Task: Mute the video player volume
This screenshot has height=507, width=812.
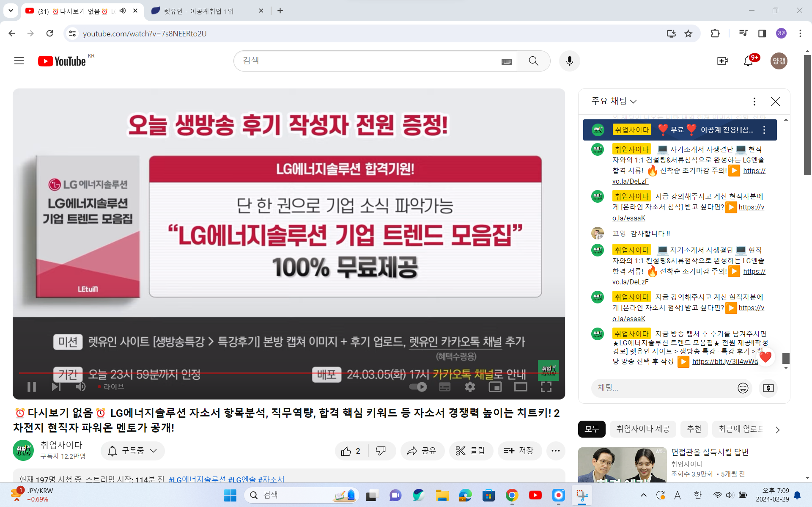Action: click(x=81, y=386)
